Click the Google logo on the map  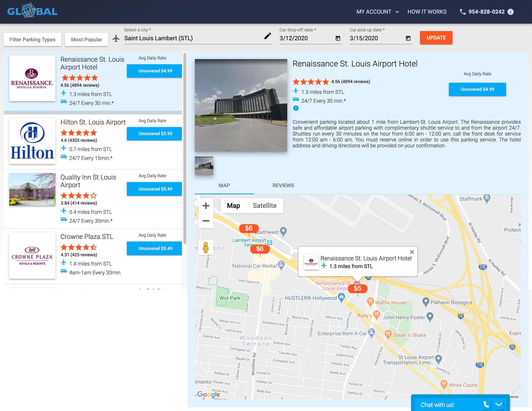(x=209, y=394)
